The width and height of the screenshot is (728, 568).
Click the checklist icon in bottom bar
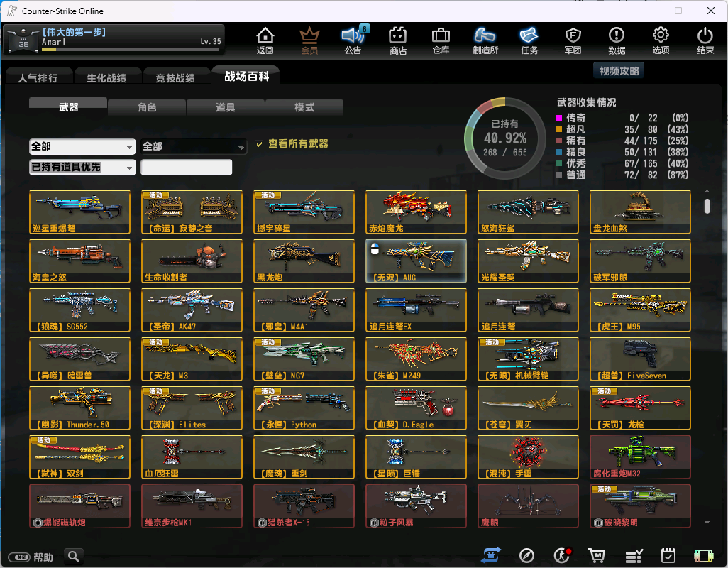tap(634, 555)
